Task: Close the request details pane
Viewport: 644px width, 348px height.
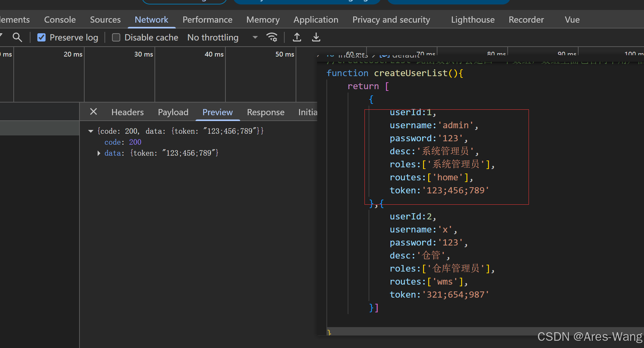Action: pyautogui.click(x=94, y=112)
